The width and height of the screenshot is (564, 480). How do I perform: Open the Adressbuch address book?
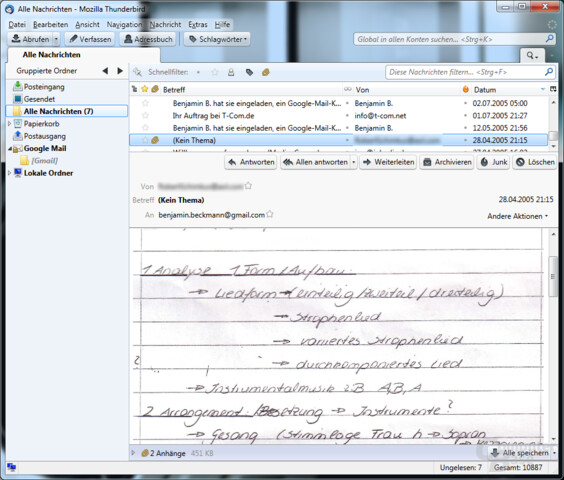tap(148, 39)
